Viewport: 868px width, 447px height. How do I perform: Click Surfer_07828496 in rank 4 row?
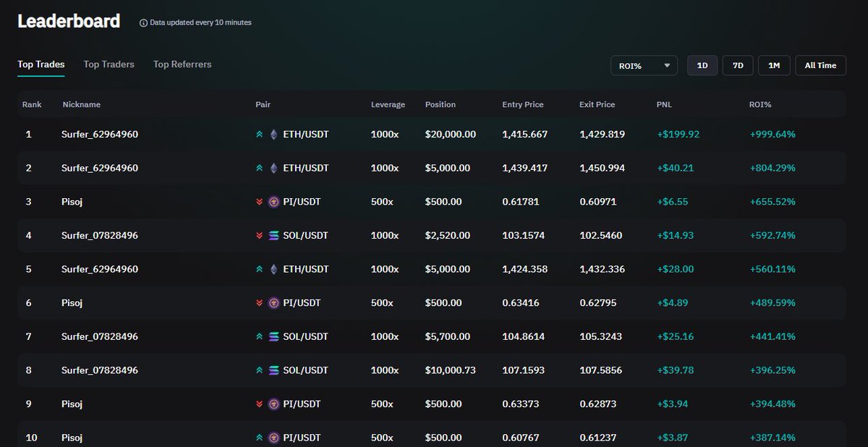coord(100,236)
